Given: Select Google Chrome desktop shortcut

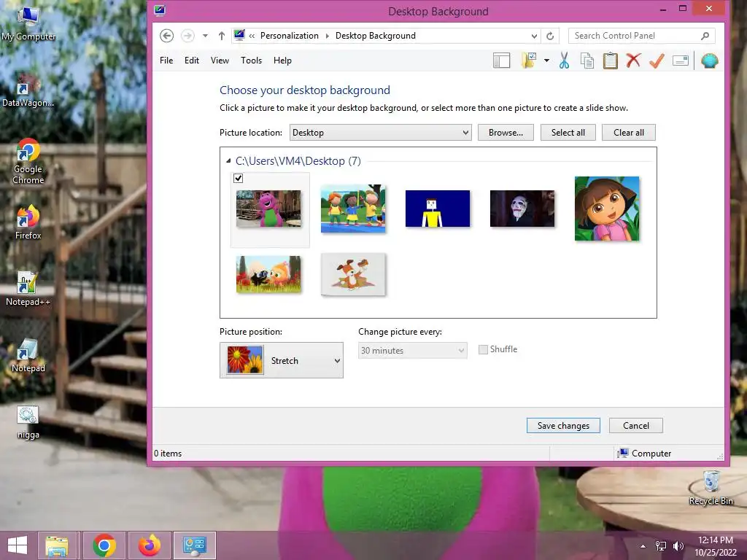Looking at the screenshot, I should [x=28, y=161].
